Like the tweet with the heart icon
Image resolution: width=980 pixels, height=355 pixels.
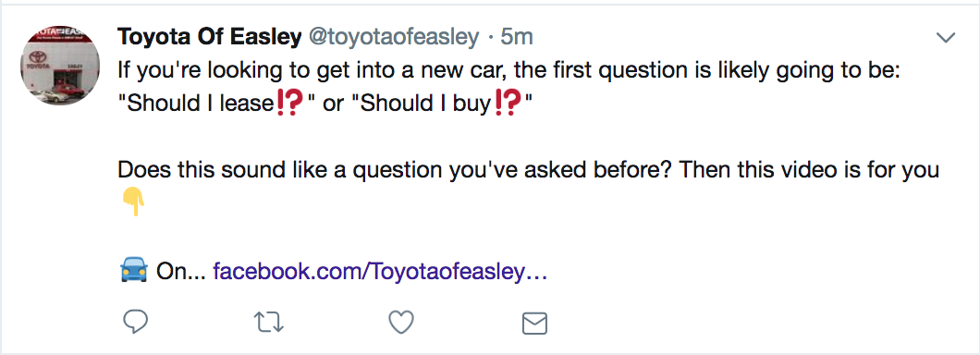tap(401, 323)
